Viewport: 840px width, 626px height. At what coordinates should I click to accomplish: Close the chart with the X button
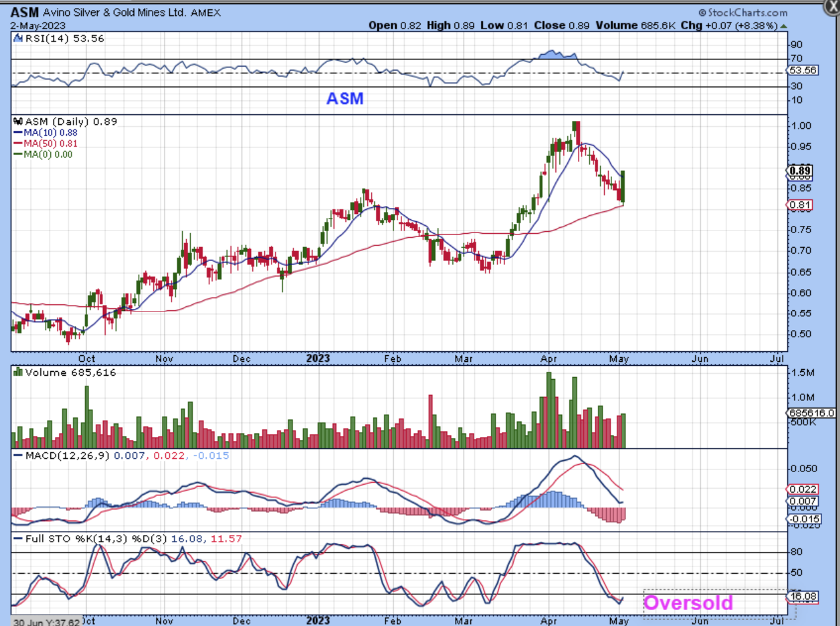[x=832, y=7]
